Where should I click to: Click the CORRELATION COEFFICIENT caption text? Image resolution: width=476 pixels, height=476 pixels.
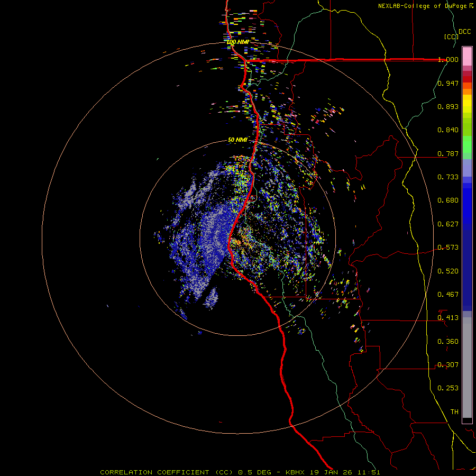click(154, 472)
